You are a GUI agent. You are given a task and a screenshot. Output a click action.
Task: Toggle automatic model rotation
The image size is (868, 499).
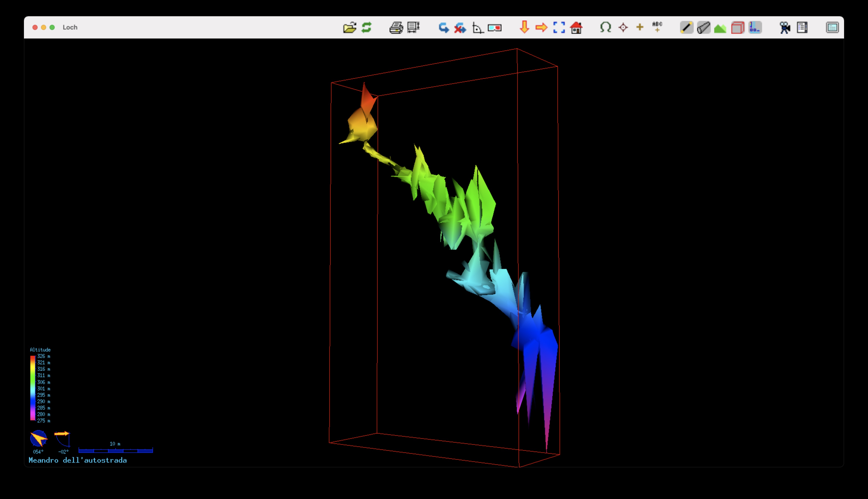click(444, 27)
